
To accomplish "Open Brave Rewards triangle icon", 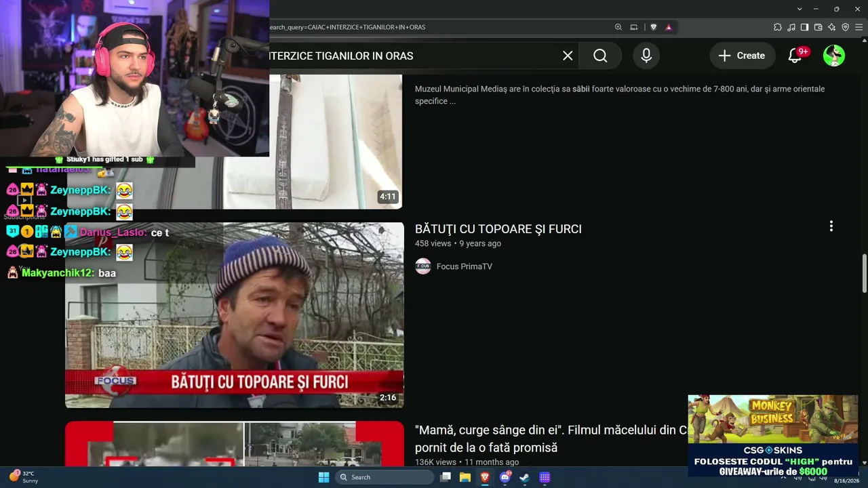I will tap(669, 27).
